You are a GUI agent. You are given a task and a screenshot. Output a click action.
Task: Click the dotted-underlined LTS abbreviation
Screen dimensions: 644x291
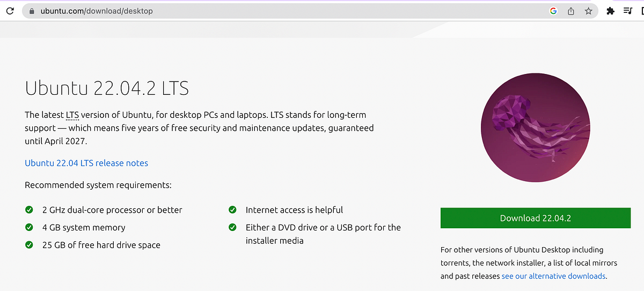(x=72, y=115)
